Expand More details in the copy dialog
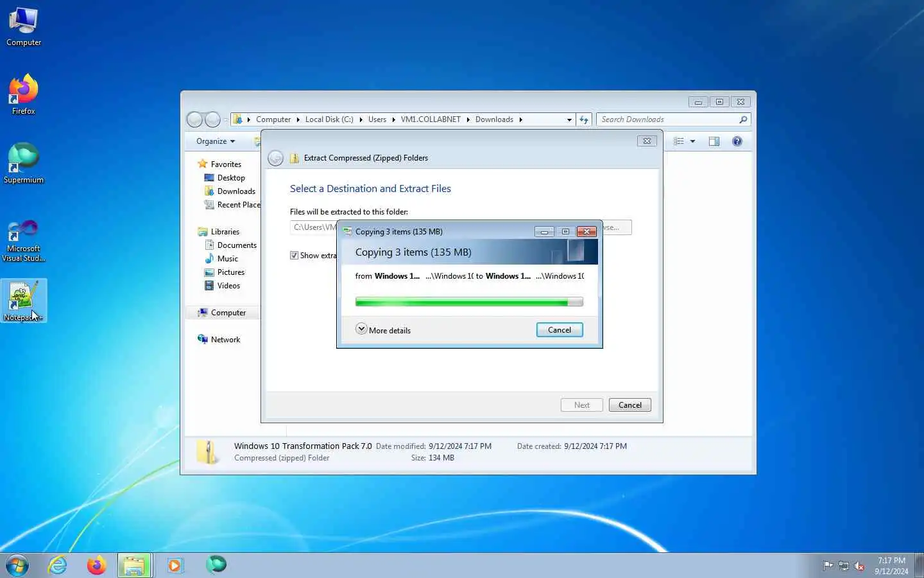 point(384,330)
